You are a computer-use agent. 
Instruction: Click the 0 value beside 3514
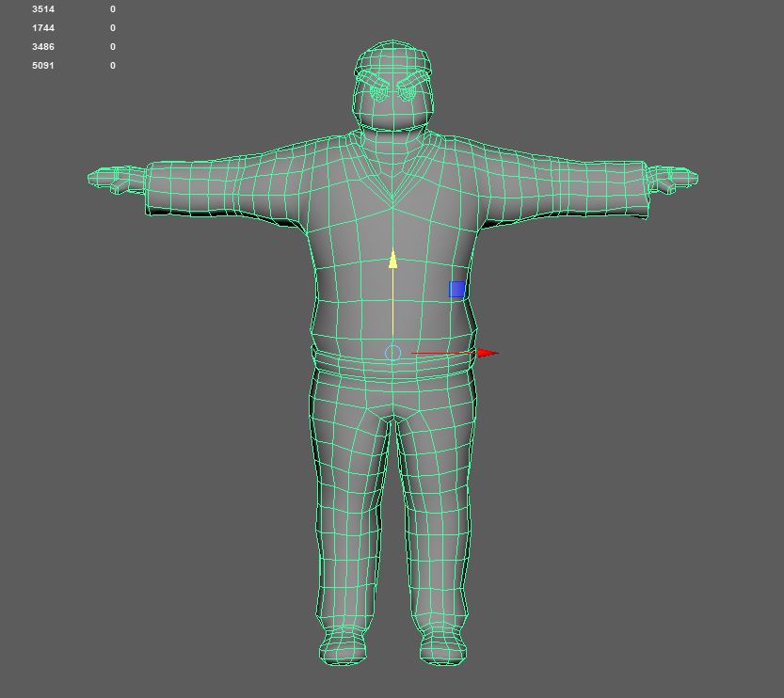tap(113, 9)
